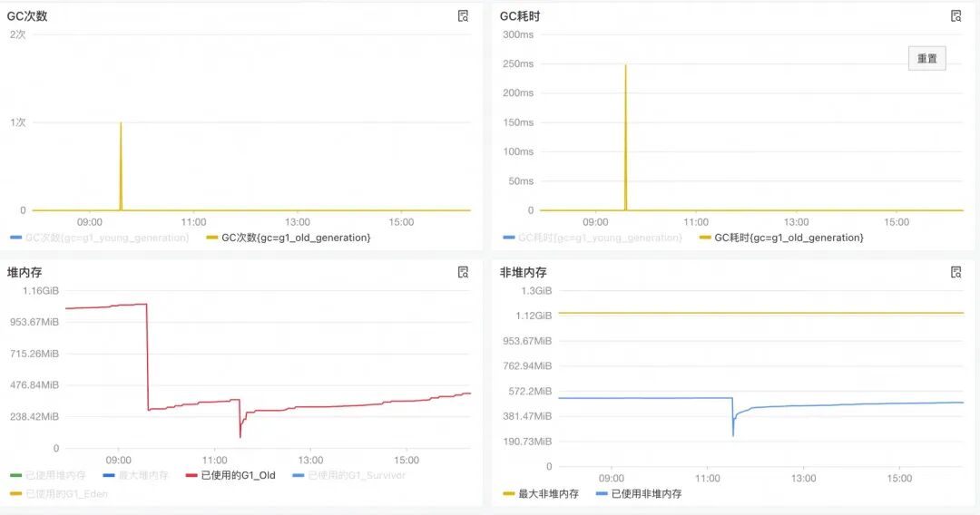Screen dimensions: 980x515
Task: Click the spike peak in GC次数 chart
Action: click(121, 123)
